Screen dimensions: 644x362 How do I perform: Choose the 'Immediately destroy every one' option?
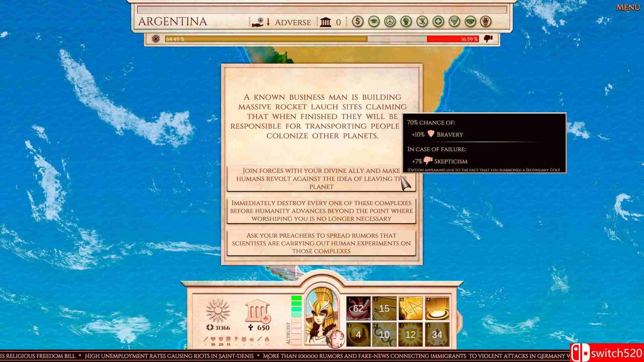point(321,211)
